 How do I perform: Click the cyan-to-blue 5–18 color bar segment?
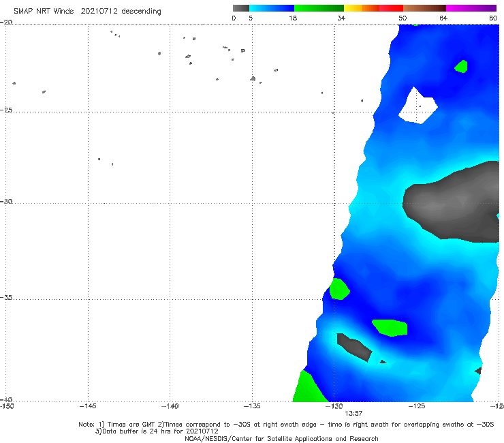pos(272,8)
